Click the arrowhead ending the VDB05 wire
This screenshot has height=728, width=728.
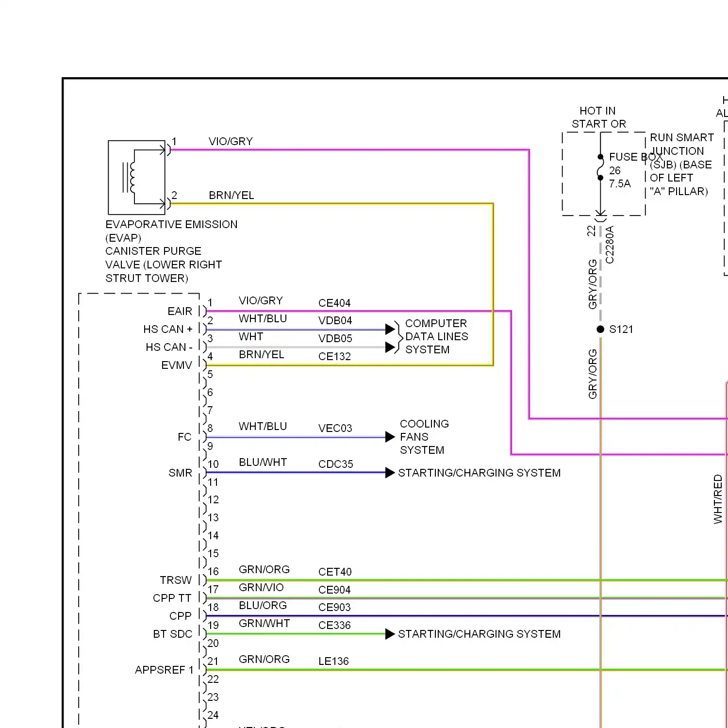point(390,347)
